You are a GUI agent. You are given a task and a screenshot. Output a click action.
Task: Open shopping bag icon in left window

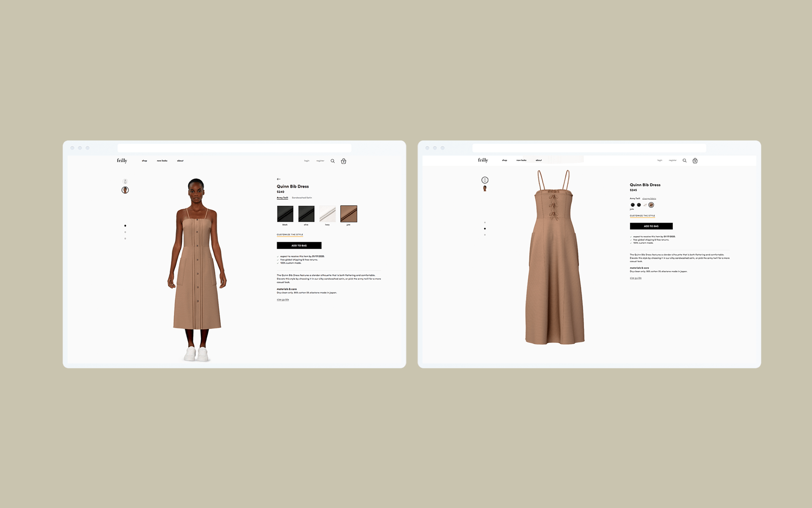343,161
